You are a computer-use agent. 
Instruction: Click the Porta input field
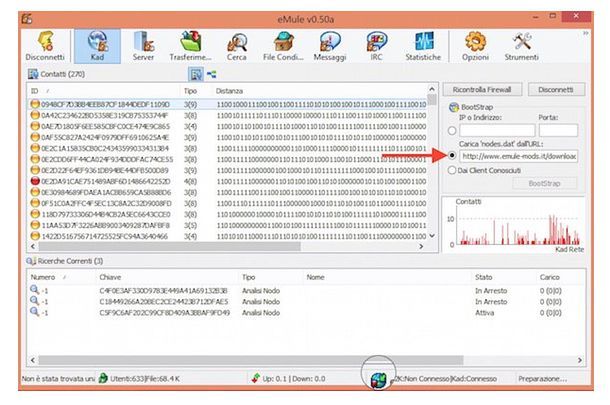[x=558, y=130]
